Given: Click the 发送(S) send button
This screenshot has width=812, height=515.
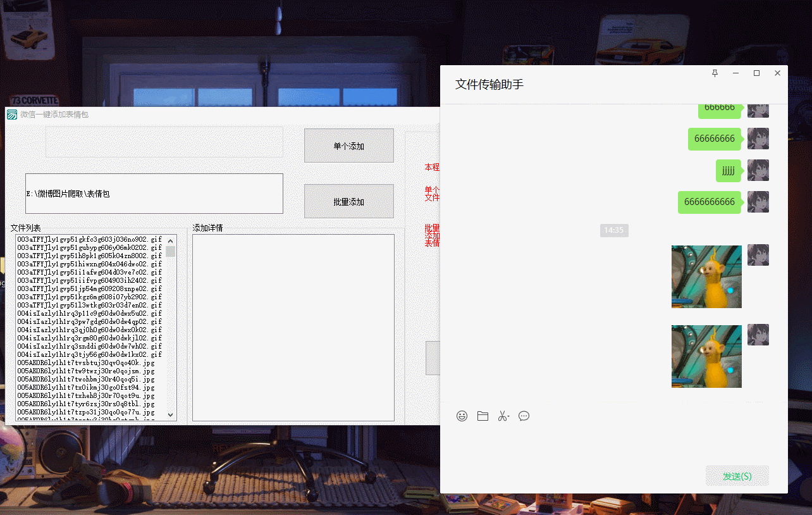Looking at the screenshot, I should pyautogui.click(x=737, y=475).
